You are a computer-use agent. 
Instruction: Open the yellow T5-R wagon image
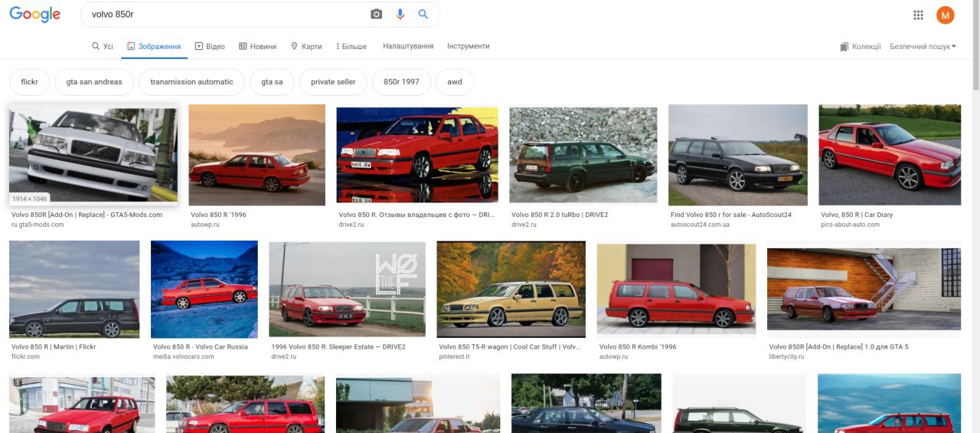click(x=511, y=290)
